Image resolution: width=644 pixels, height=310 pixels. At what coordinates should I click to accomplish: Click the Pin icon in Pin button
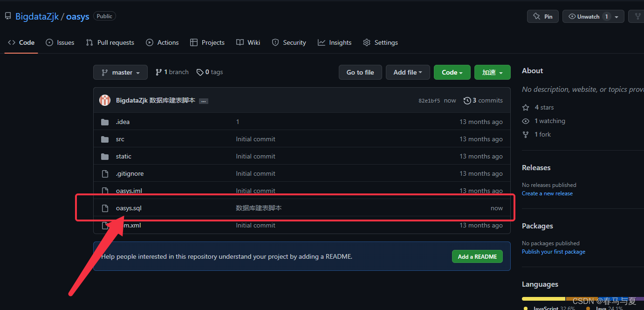pos(536,16)
